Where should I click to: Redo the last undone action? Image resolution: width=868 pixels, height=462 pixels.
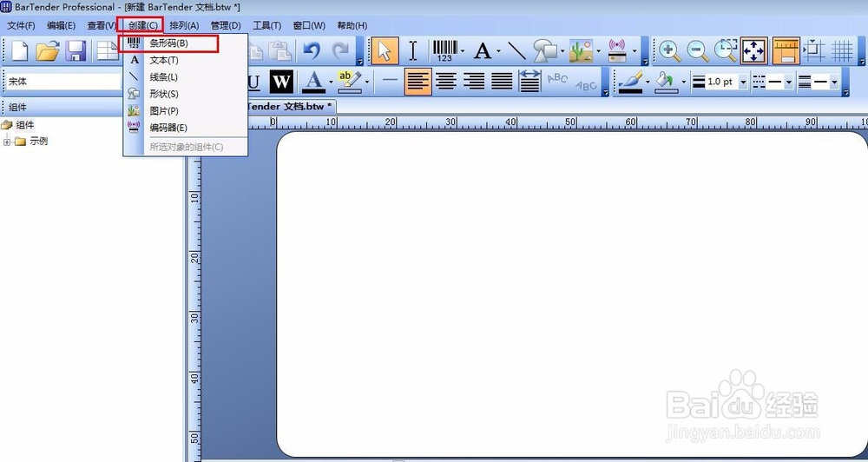(x=339, y=51)
